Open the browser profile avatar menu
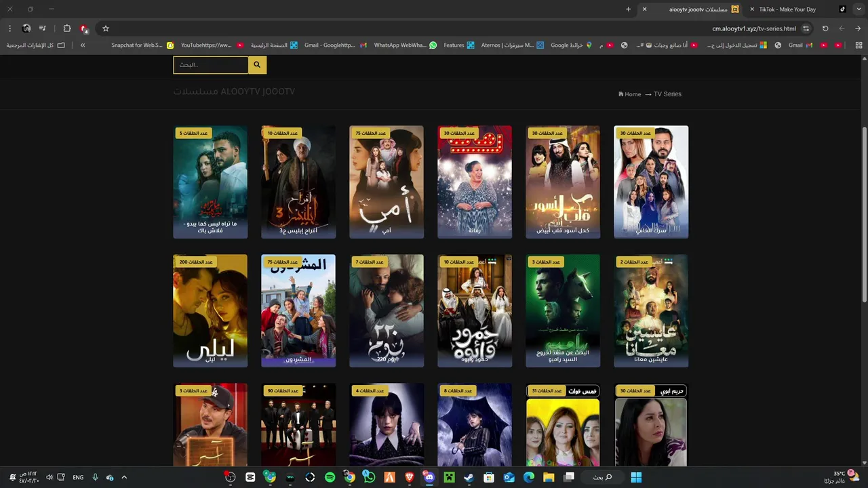 click(x=26, y=28)
